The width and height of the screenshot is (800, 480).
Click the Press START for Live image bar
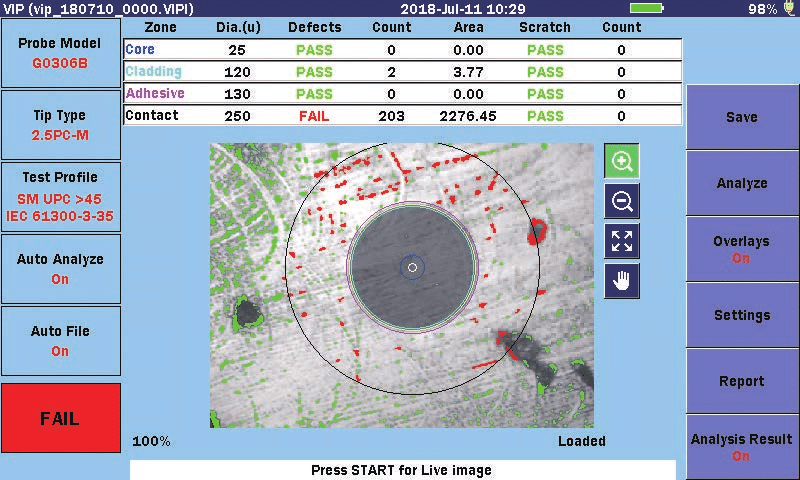[x=403, y=470]
